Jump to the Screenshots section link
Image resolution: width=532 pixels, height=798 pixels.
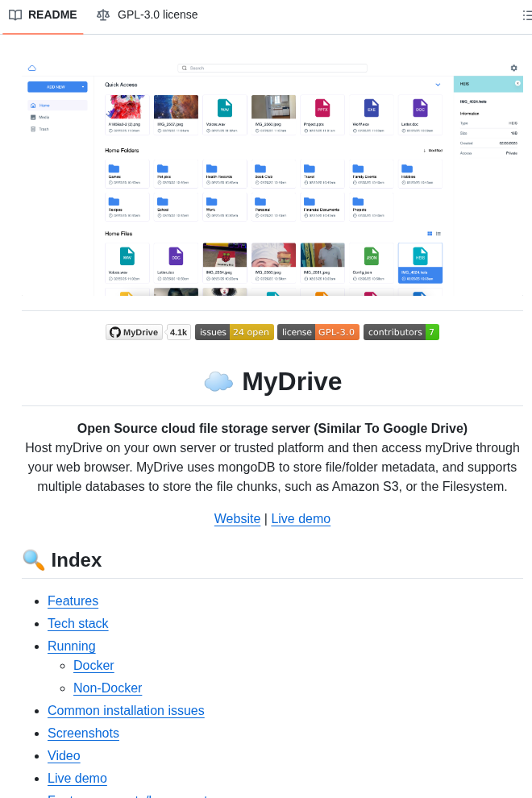(x=84, y=733)
